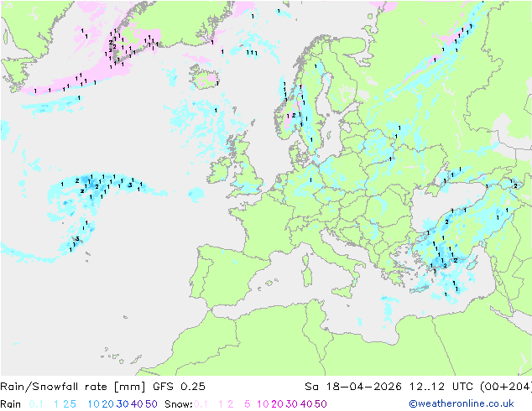
Task: Click the Snow 30 legend value
Action: (x=292, y=404)
